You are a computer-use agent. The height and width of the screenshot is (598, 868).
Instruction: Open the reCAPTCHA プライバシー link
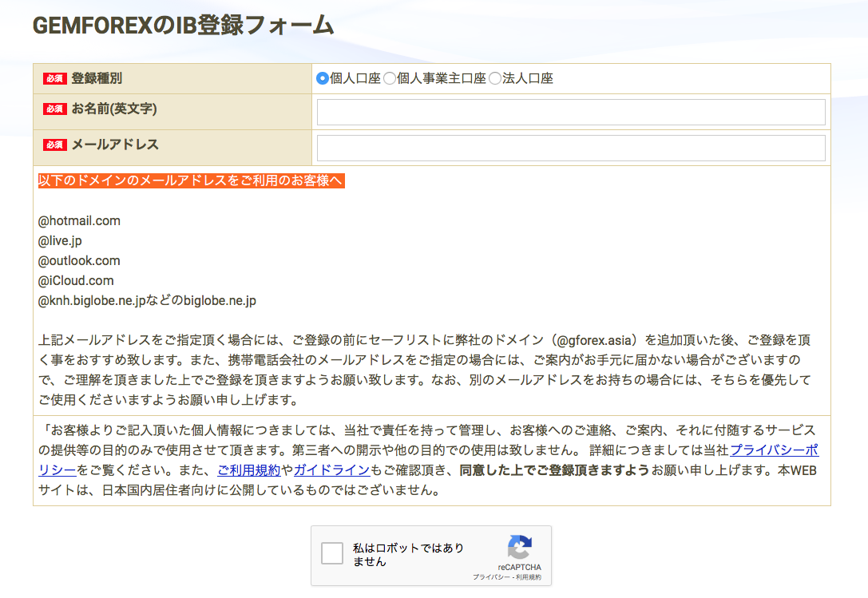(x=491, y=577)
